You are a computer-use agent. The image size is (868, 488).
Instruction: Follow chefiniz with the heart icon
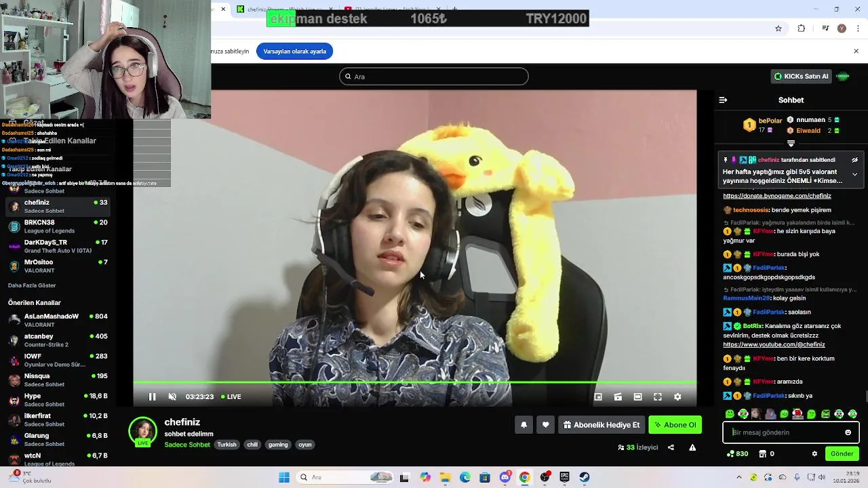coord(545,425)
